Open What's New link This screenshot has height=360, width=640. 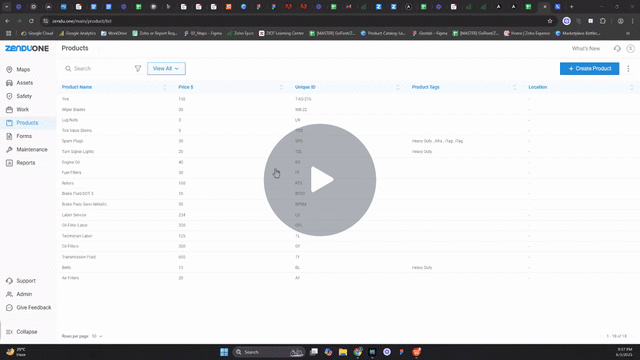point(586,49)
